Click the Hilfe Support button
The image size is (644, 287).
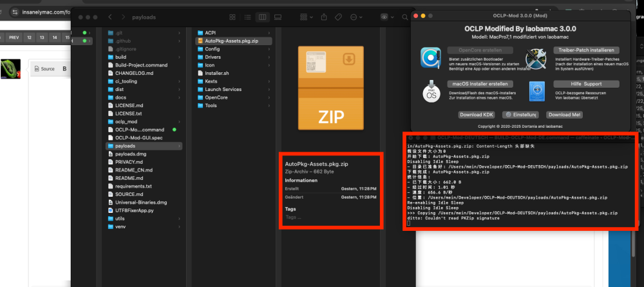point(586,84)
